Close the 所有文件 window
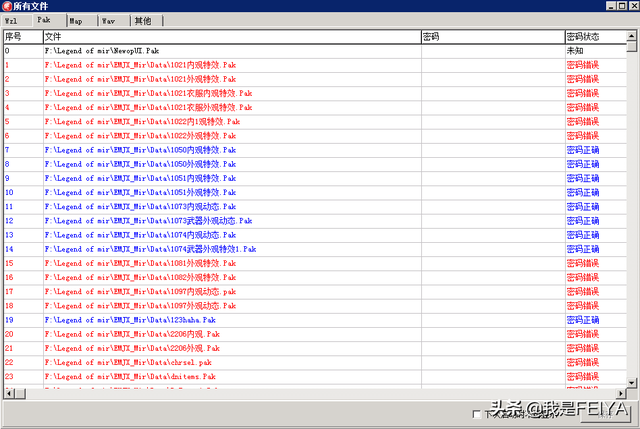640x429 pixels. tap(634, 6)
